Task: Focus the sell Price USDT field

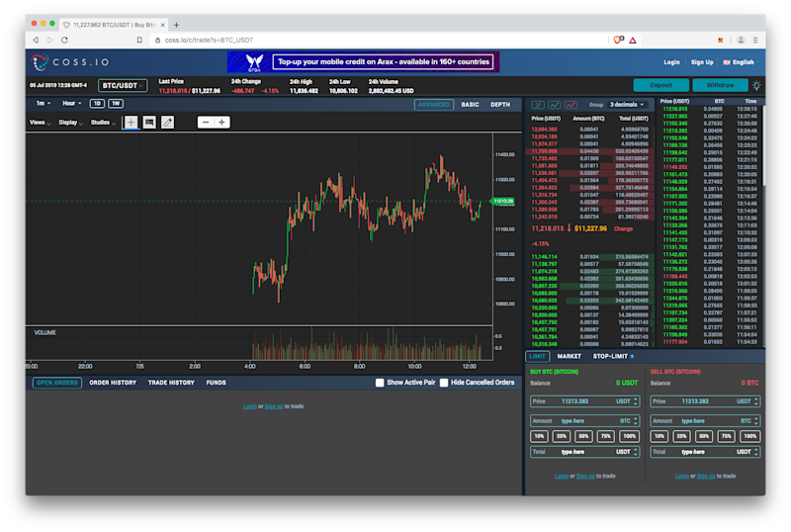Action: 705,401
